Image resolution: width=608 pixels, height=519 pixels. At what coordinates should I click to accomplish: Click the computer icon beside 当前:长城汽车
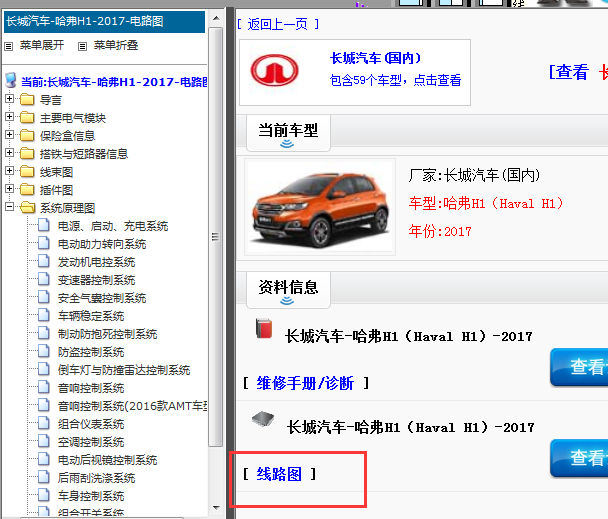(11, 81)
